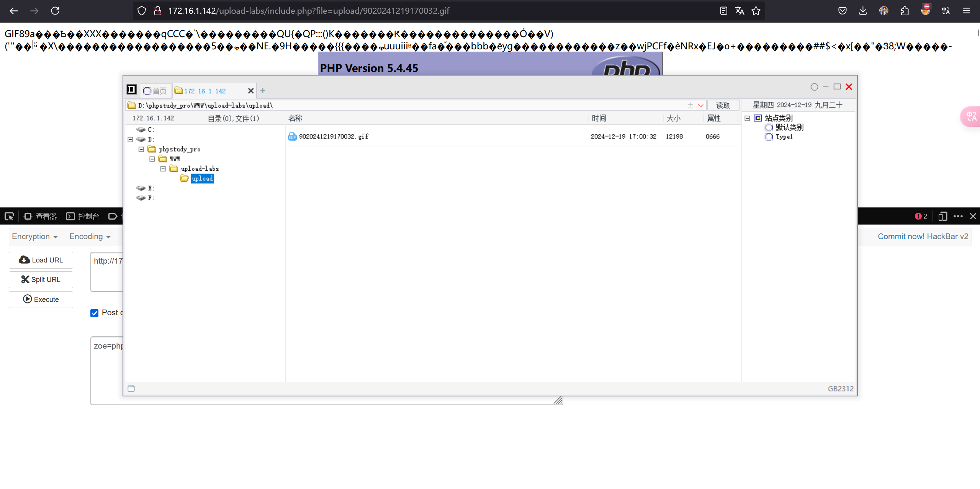This screenshot has height=489, width=980.
Task: Select the Type1 category
Action: [784, 137]
